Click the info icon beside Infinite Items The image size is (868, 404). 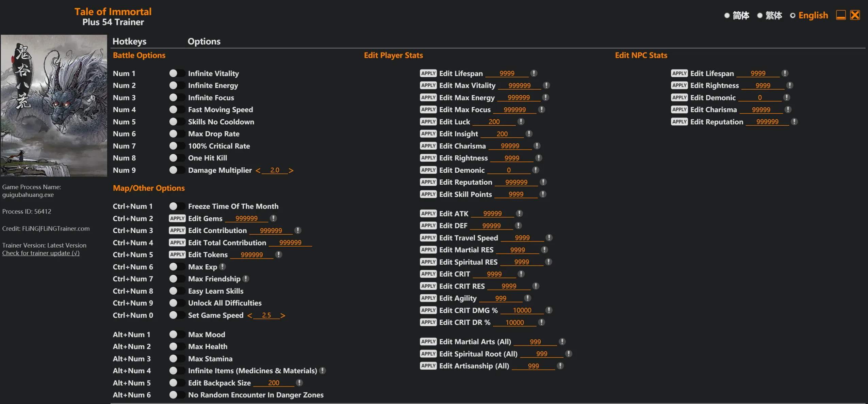pos(323,371)
